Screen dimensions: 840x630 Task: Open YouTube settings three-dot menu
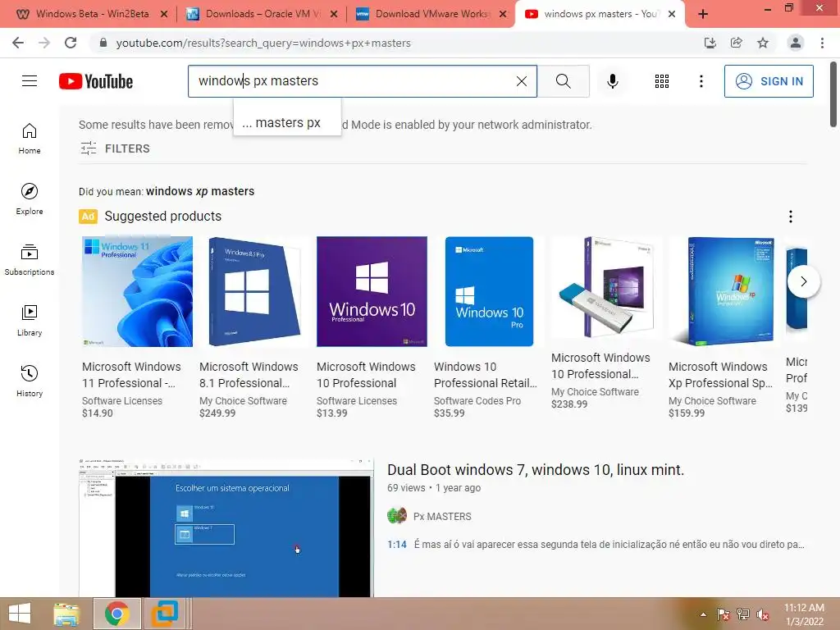coord(701,81)
